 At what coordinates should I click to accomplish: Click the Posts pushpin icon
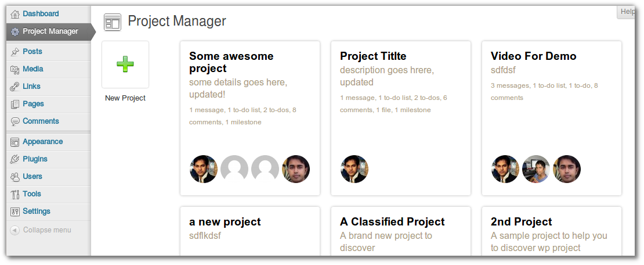pyautogui.click(x=15, y=52)
